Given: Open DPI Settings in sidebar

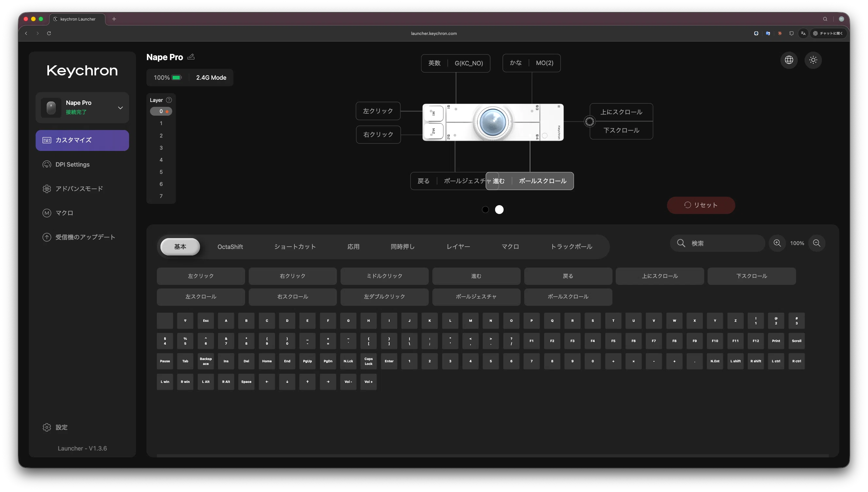Looking at the screenshot, I should coord(82,165).
